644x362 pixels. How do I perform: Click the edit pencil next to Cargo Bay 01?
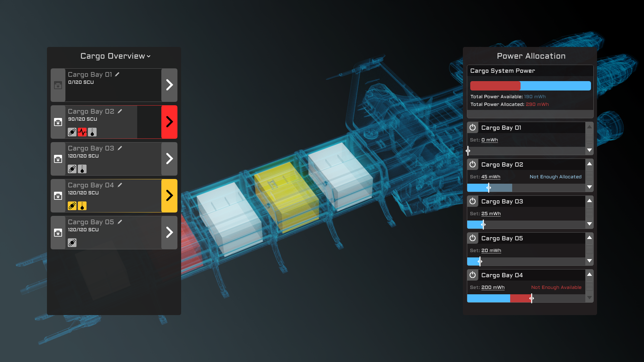point(117,74)
